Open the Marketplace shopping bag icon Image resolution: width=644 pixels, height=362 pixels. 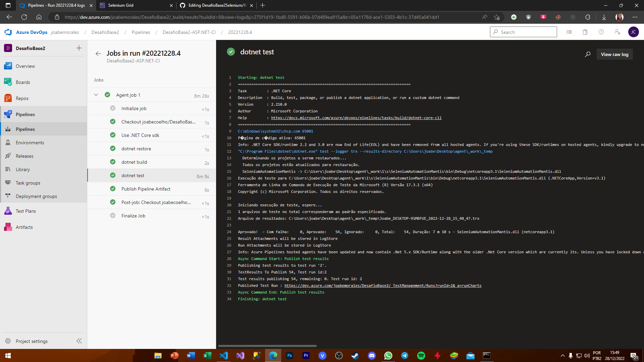pyautogui.click(x=585, y=32)
